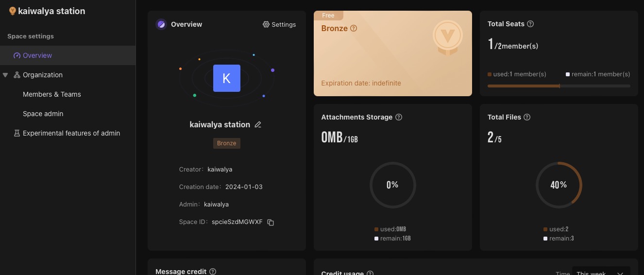Click used:0MB legend entry

(390, 229)
